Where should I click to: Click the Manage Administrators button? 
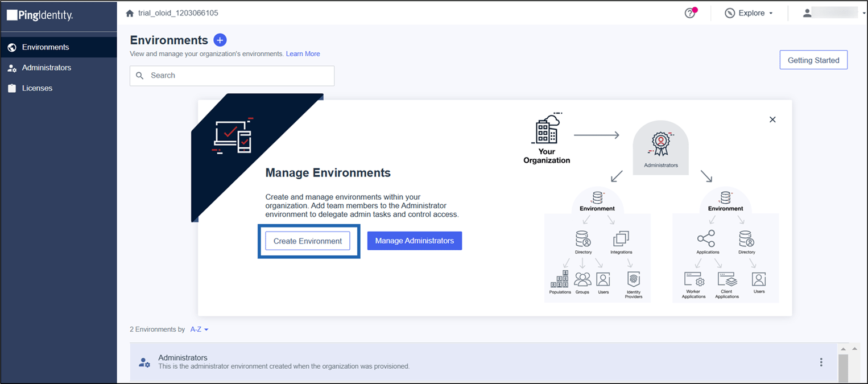415,241
